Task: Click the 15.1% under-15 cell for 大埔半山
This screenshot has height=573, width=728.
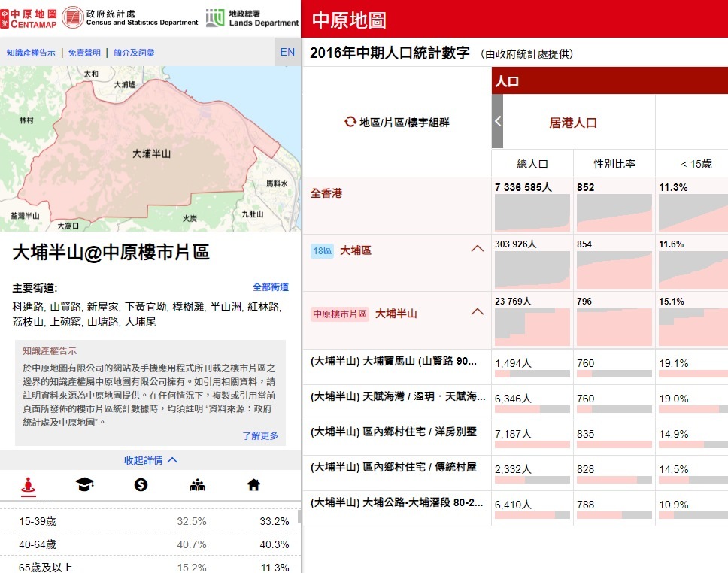Action: [x=692, y=321]
